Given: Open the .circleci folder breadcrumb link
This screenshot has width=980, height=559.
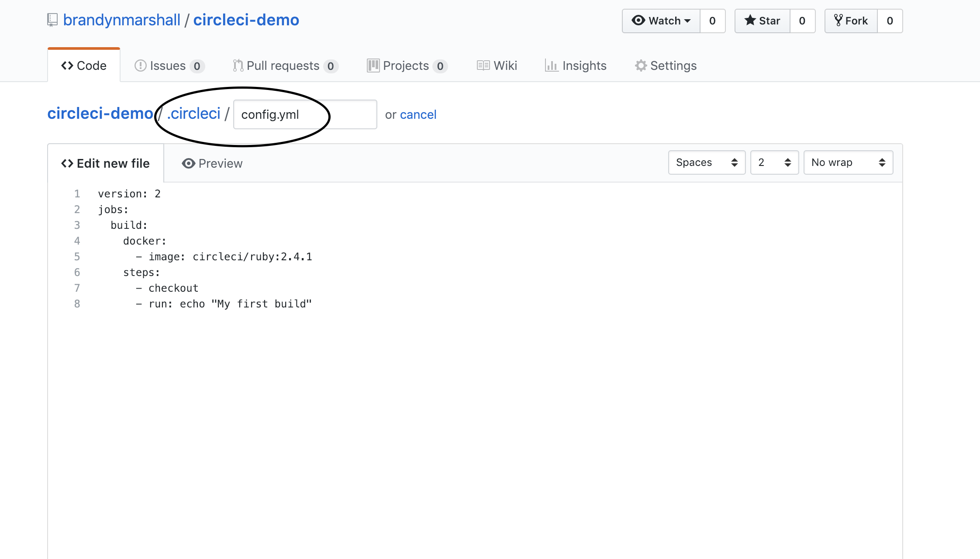Looking at the screenshot, I should click(194, 114).
